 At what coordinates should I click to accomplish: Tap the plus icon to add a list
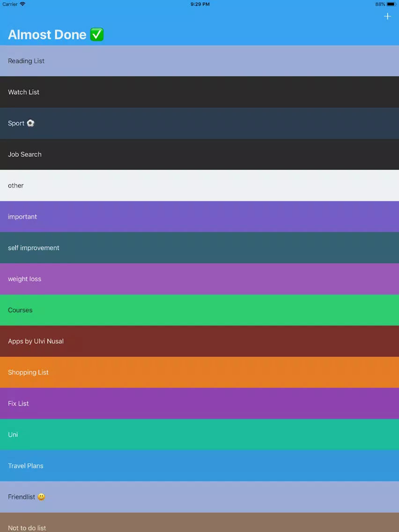tap(387, 16)
